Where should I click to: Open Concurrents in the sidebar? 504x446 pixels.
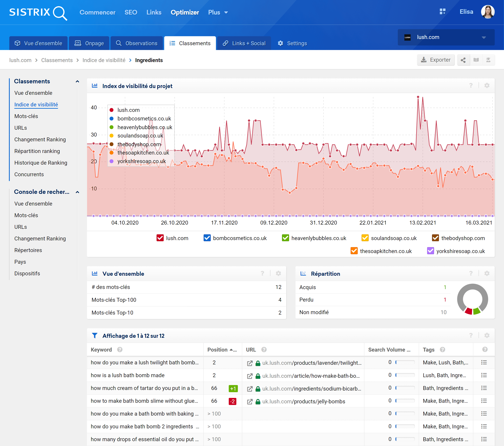pos(29,174)
